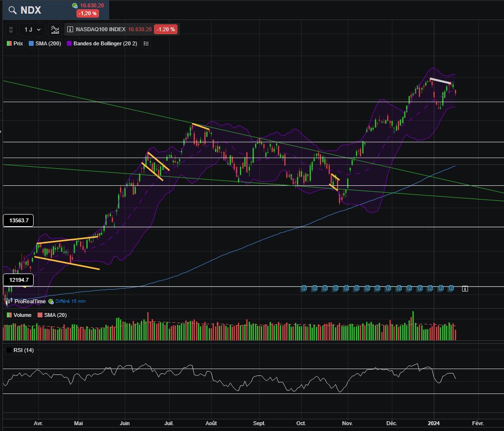Click the chain link icon left of 1 J
Image resolution: width=504 pixels, height=431 pixels.
(11, 30)
